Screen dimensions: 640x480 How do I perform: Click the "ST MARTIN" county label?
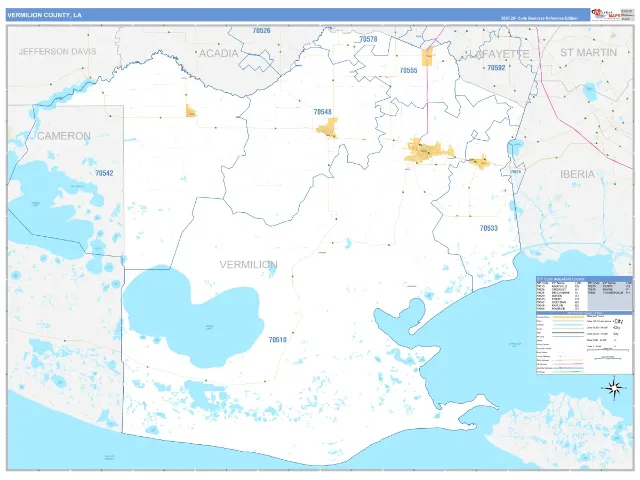588,52
